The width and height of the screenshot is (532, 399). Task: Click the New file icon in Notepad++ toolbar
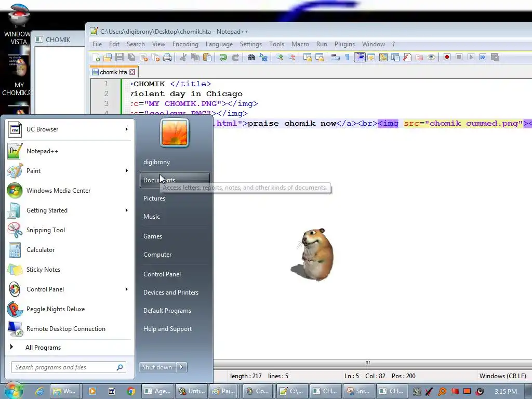pyautogui.click(x=96, y=57)
